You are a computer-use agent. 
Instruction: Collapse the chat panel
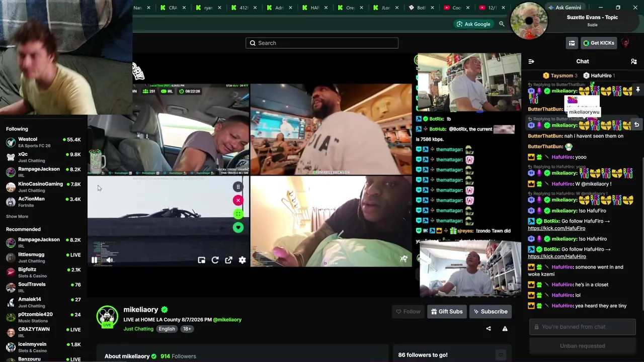tap(531, 61)
